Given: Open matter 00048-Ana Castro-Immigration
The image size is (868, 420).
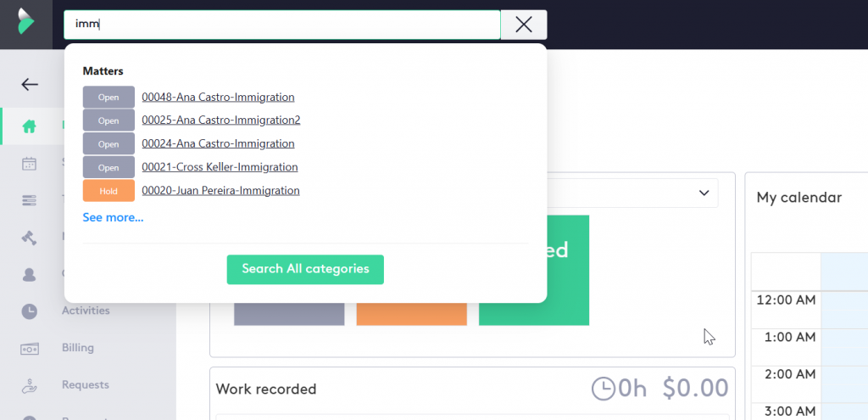Looking at the screenshot, I should 218,98.
